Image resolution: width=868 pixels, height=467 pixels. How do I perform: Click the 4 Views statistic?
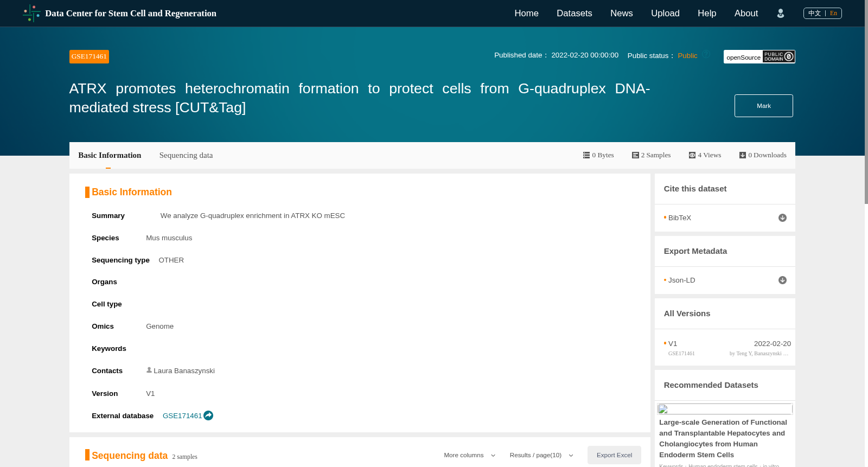705,155
